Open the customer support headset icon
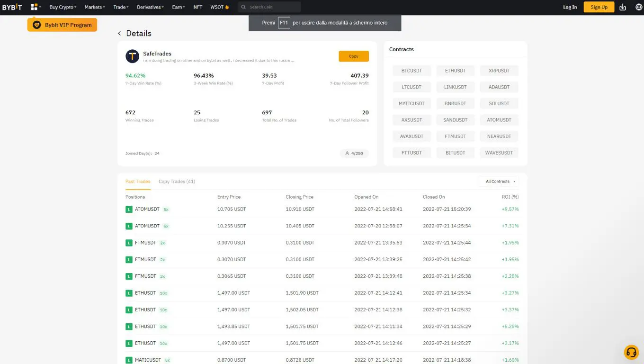The width and height of the screenshot is (644, 364). click(631, 352)
